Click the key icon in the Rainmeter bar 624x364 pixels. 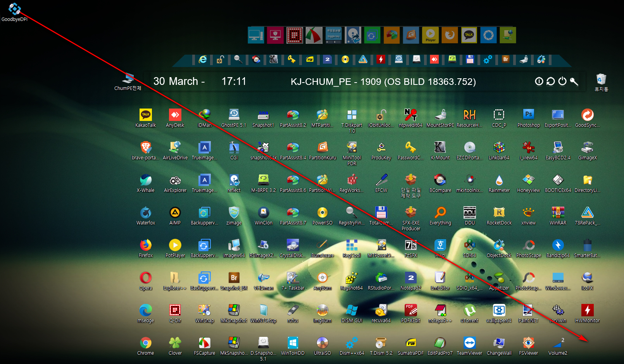[574, 81]
